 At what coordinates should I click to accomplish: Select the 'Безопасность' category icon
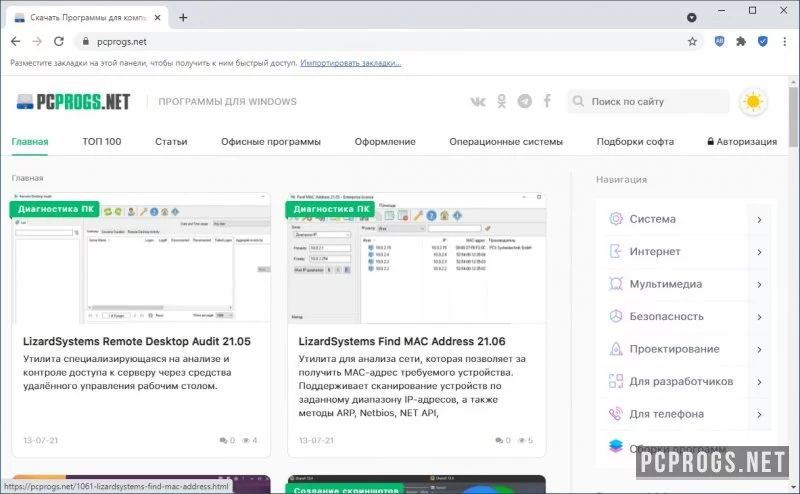[x=616, y=316]
